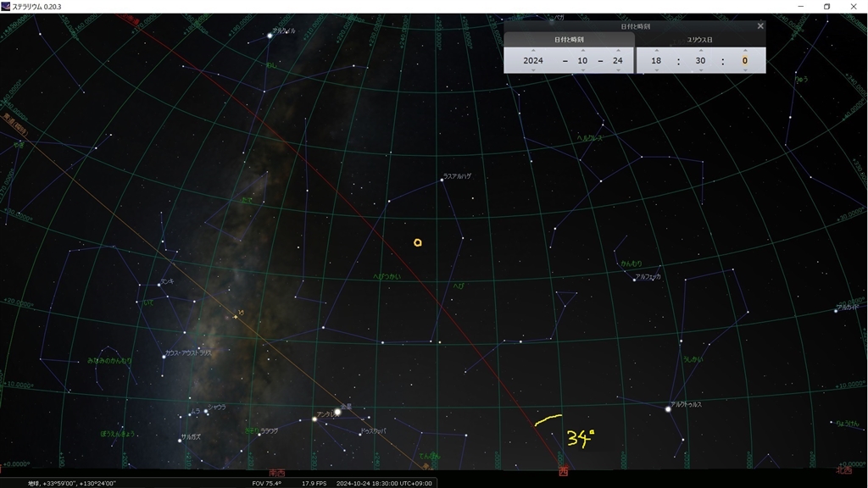
Task: Increase the seconds 0 with up arrow
Action: click(744, 50)
